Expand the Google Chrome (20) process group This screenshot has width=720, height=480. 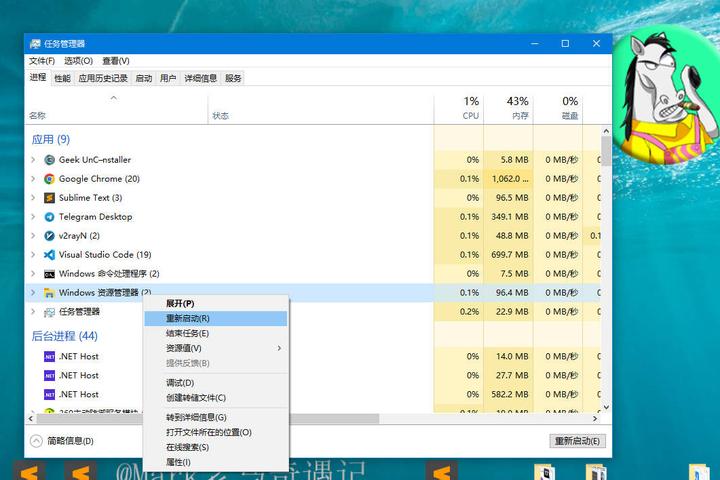point(33,179)
